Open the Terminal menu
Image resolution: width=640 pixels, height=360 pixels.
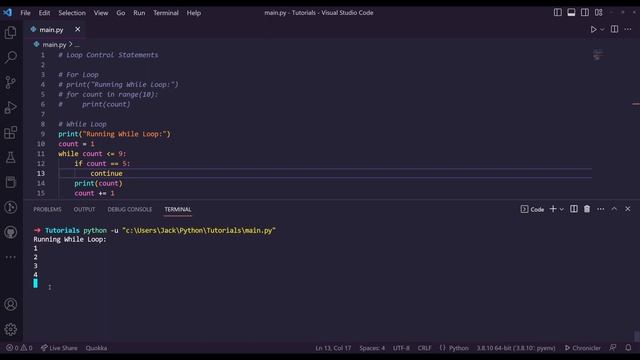pyautogui.click(x=166, y=13)
